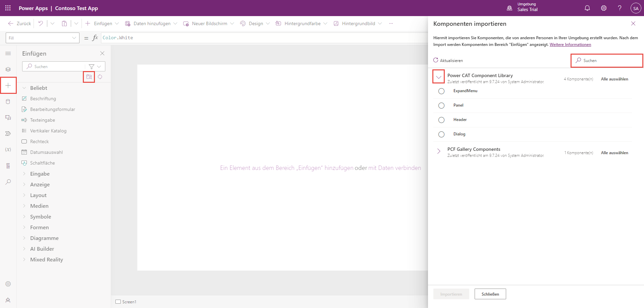Viewport: 644px width, 308px height.
Task: Open the Hintergrundfarbe color picker
Action: coord(302,23)
